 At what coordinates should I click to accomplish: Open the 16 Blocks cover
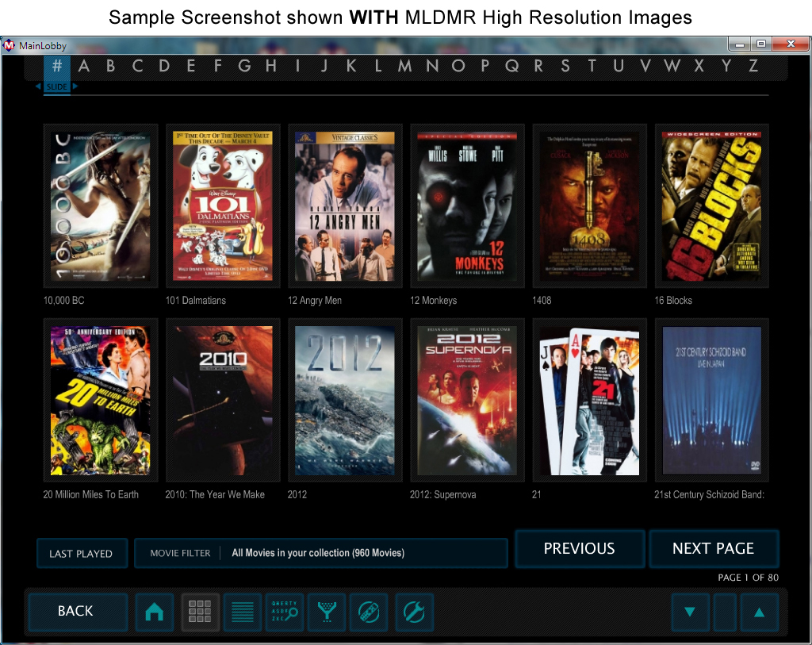711,205
